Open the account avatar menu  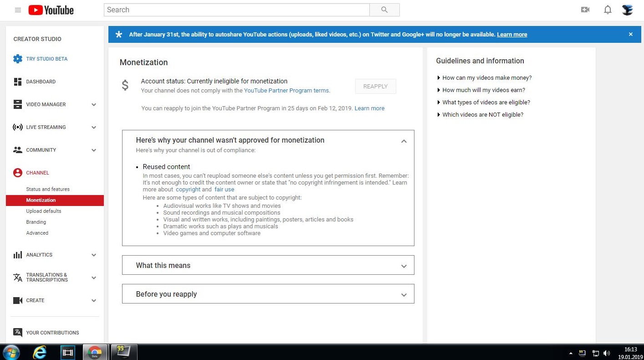tap(628, 10)
